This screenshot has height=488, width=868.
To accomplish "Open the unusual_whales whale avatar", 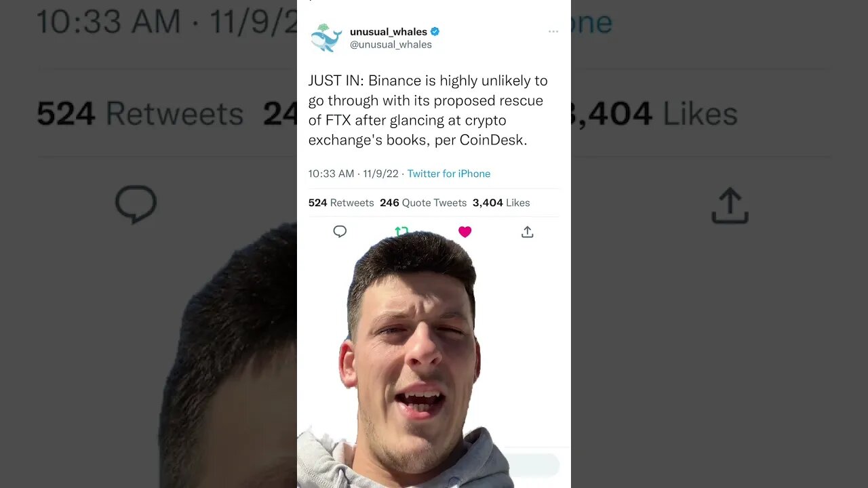I will [325, 38].
